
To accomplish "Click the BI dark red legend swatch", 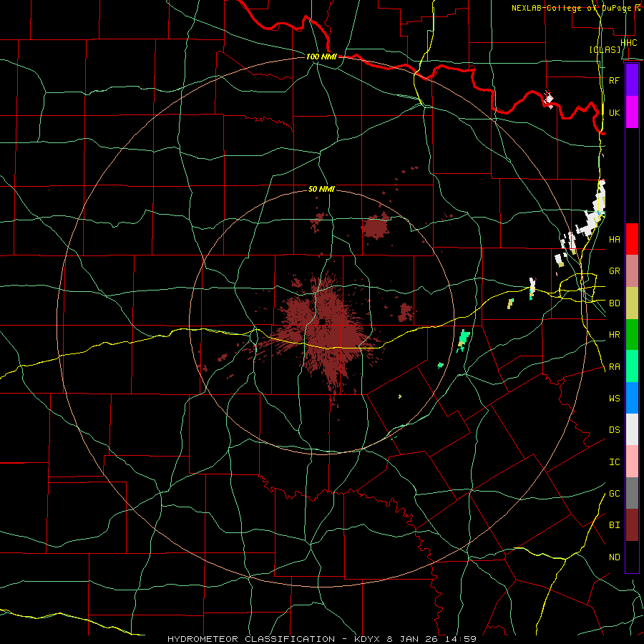I will [x=632, y=525].
